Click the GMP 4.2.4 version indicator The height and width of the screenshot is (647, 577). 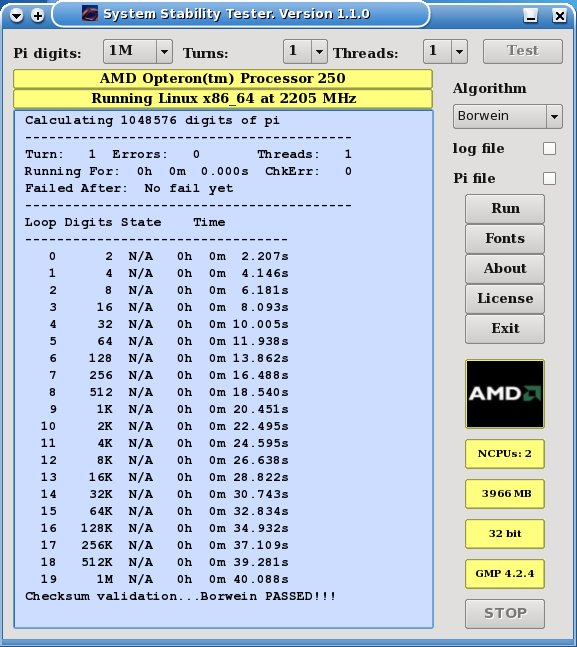click(505, 574)
